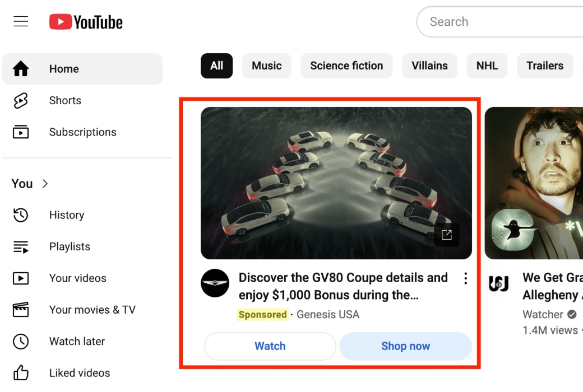Image resolution: width=583 pixels, height=392 pixels.
Task: Open Your videos page
Action: (77, 278)
